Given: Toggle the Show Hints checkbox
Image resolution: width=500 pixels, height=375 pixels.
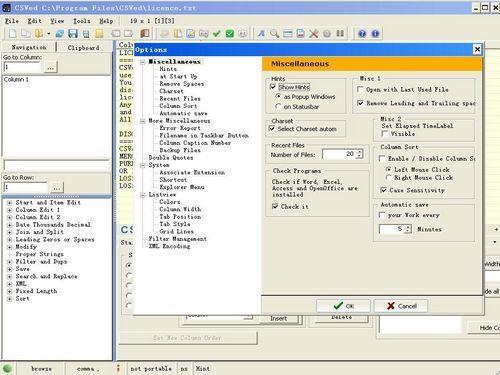Looking at the screenshot, I should pyautogui.click(x=273, y=87).
